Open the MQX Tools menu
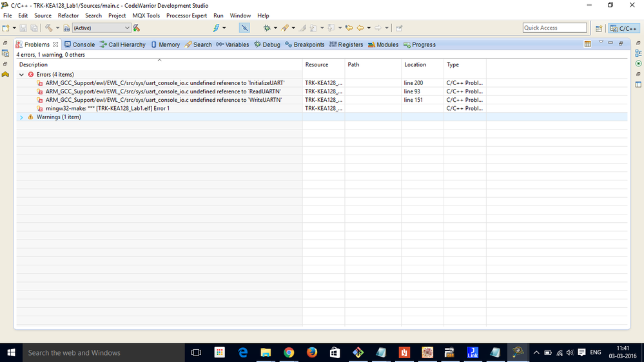This screenshot has height=362, width=644. click(146, 15)
